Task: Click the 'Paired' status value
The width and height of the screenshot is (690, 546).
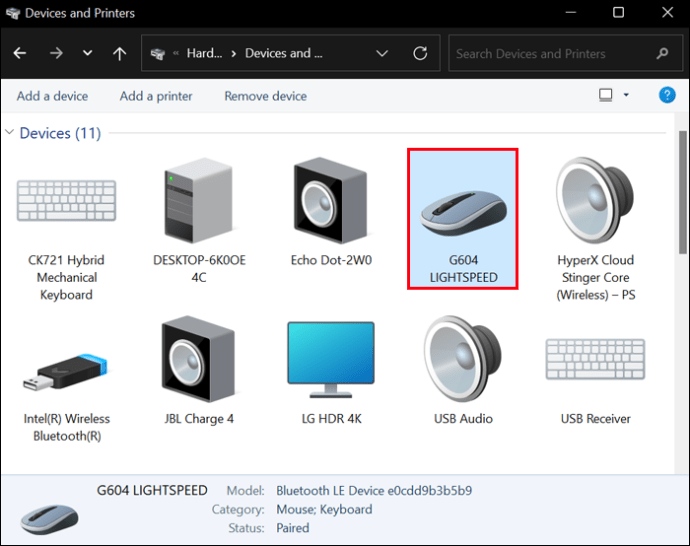Action: click(293, 528)
